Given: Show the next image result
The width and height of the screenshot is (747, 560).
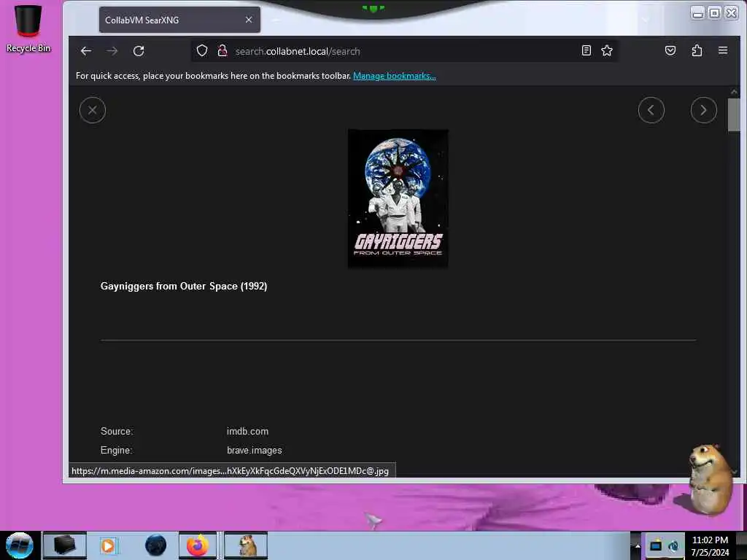Looking at the screenshot, I should (703, 110).
